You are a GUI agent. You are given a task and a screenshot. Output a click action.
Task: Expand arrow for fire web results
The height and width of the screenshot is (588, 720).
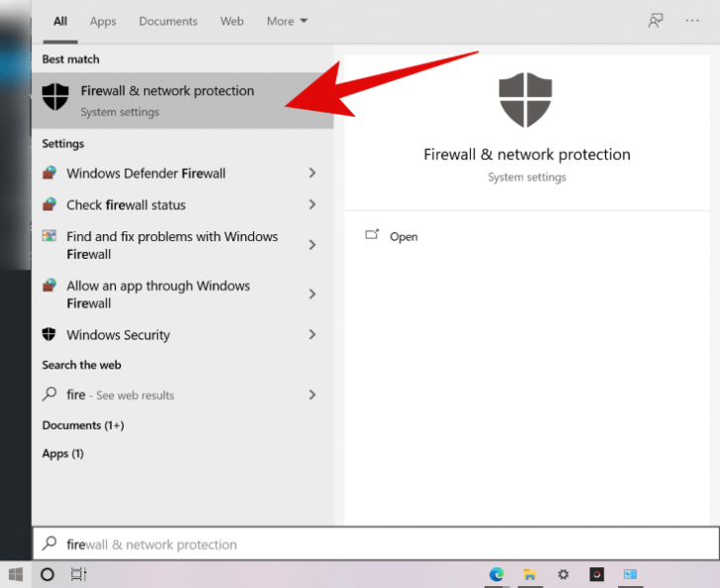[313, 394]
